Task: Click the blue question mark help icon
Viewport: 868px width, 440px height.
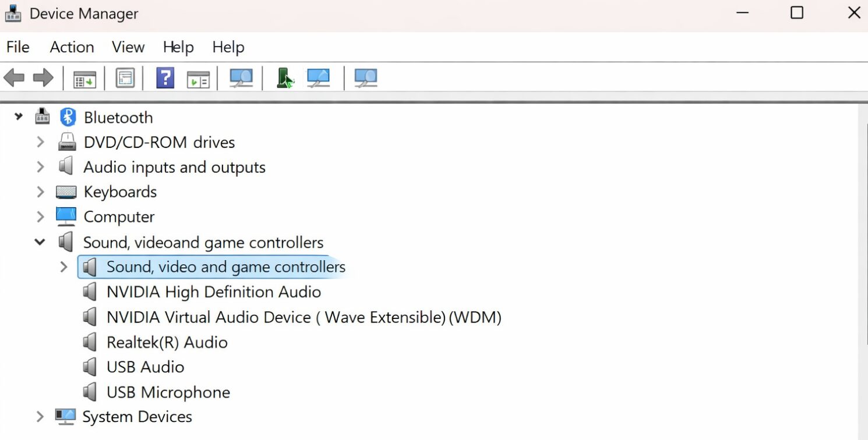Action: click(165, 78)
